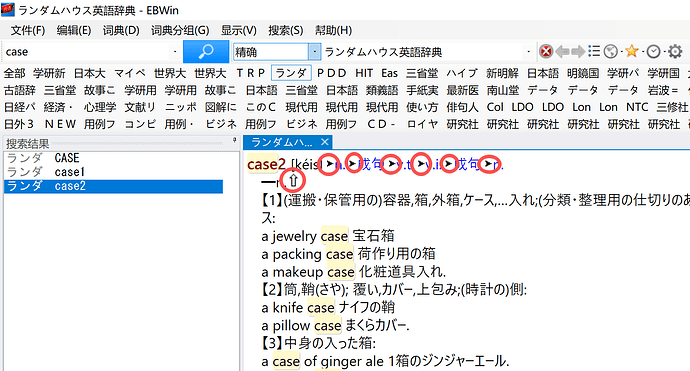Select the 類義語 dictionary button

382,90
